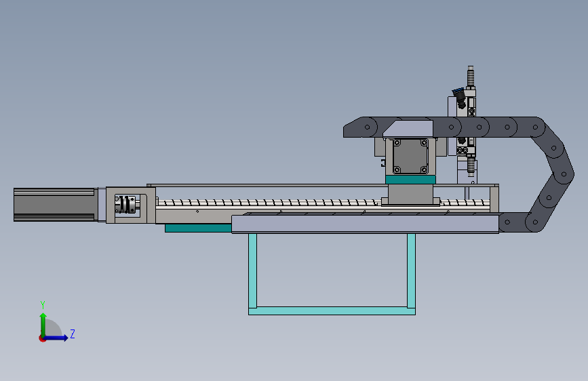The image size is (588, 381).
Task: Select the top rail of the linear axis
Action: (x=323, y=185)
